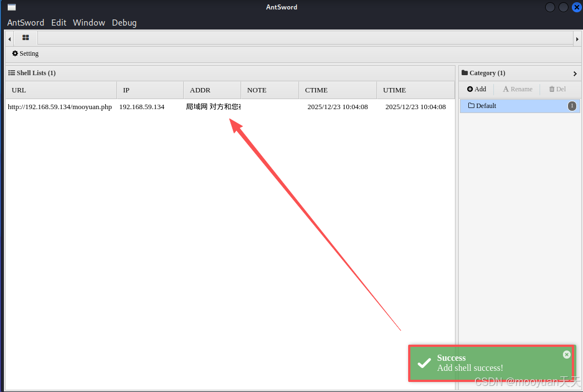
Task: Add a new category
Action: coord(477,89)
